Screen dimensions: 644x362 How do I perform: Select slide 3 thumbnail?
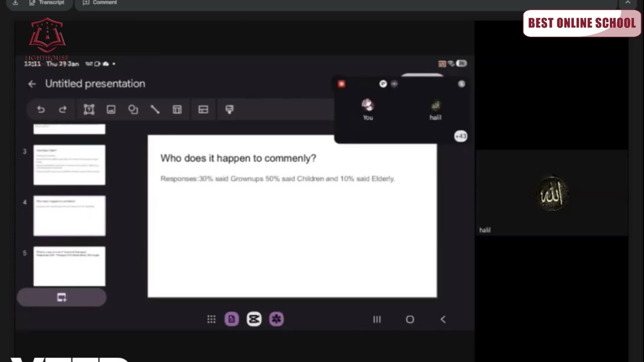tap(69, 165)
